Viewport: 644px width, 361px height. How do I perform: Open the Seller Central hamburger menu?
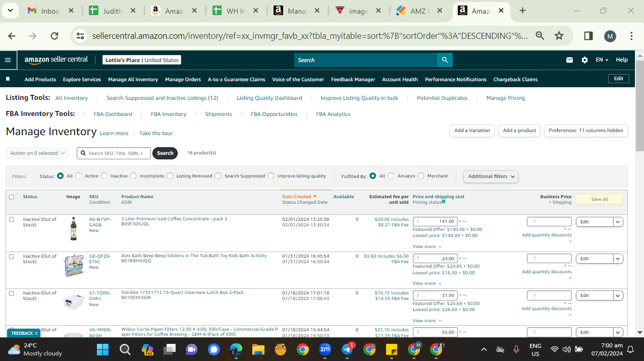(x=8, y=60)
